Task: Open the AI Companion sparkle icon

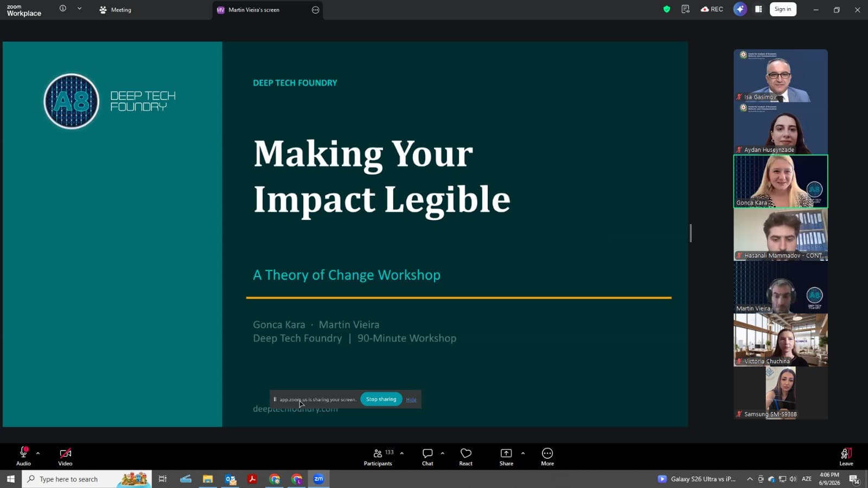Action: (x=740, y=9)
